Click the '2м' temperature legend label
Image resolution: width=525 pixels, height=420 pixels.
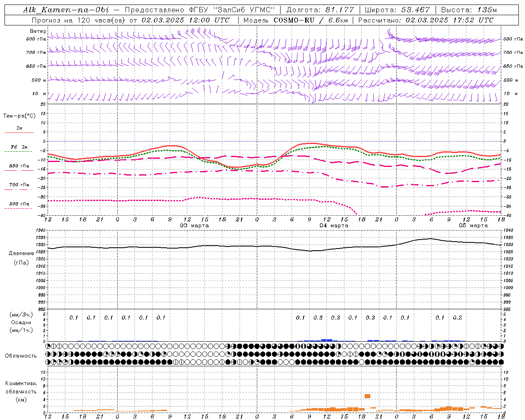(19, 128)
